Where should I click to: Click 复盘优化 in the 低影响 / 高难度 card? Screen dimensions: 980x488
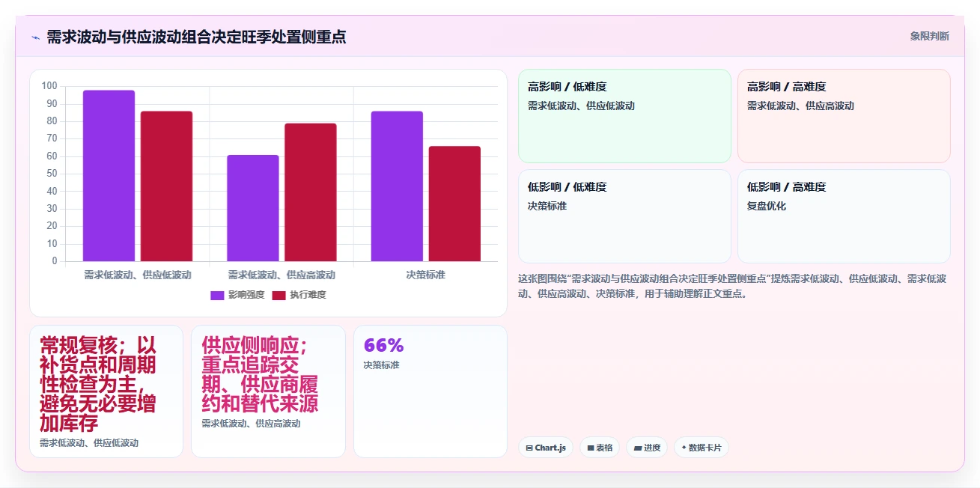pos(767,206)
